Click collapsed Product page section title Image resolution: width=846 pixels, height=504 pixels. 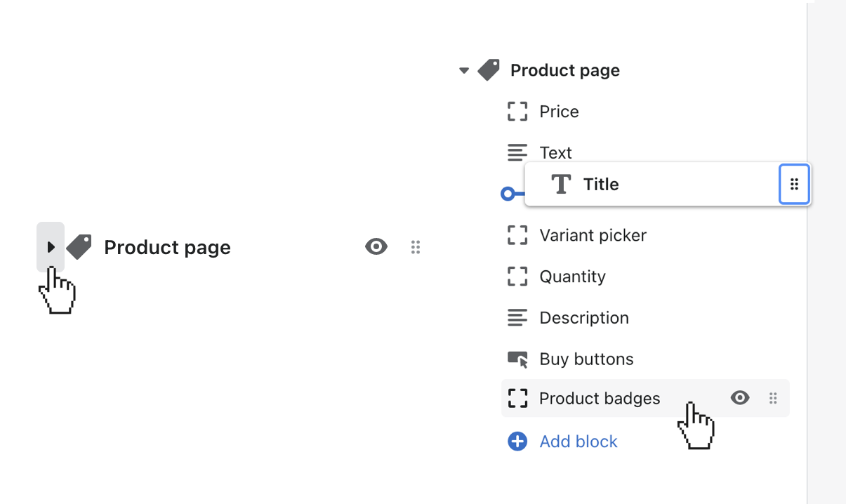point(167,247)
